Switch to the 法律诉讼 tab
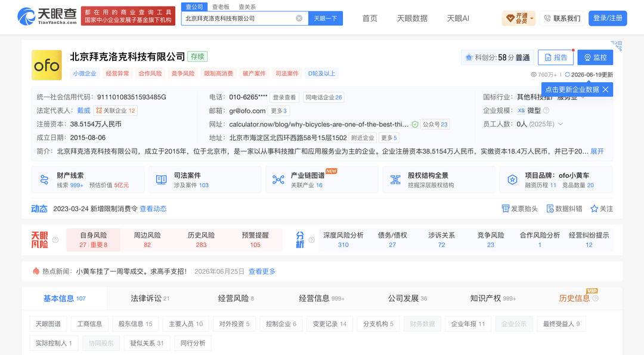The height and width of the screenshot is (355, 644). point(150,298)
